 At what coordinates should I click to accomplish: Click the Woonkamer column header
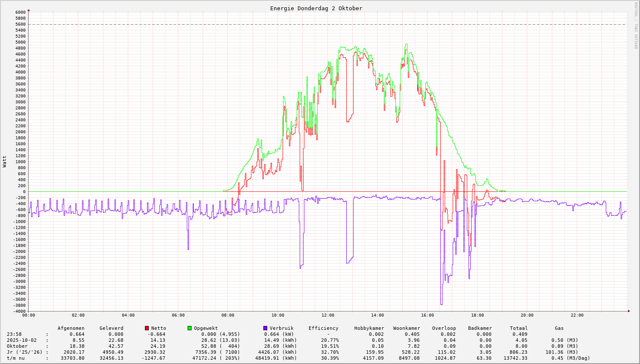click(407, 328)
